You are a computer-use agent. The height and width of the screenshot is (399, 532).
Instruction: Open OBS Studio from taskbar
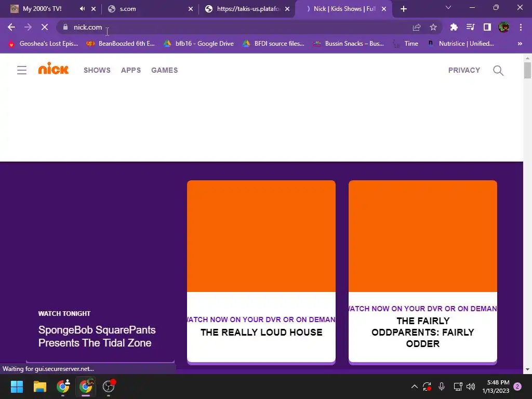[x=109, y=387]
